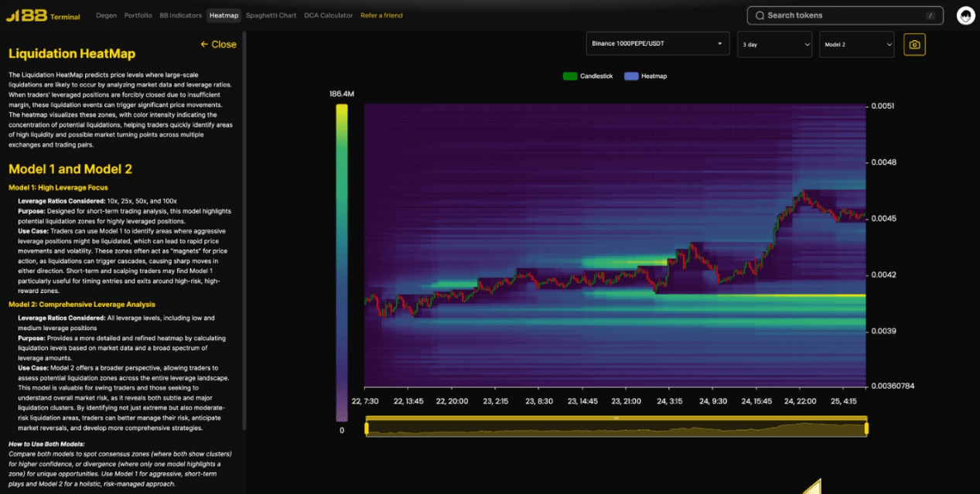Open the Binance 1000PEPE/USDT pair dropdown
This screenshot has width=980, height=494.
[x=657, y=44]
